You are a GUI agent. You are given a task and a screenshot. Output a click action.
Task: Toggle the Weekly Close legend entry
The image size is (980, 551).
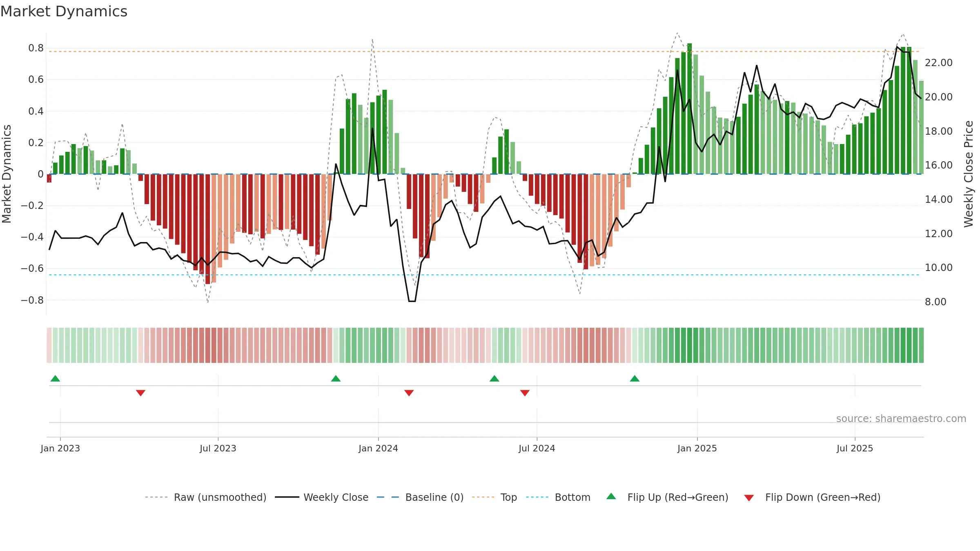(321, 497)
